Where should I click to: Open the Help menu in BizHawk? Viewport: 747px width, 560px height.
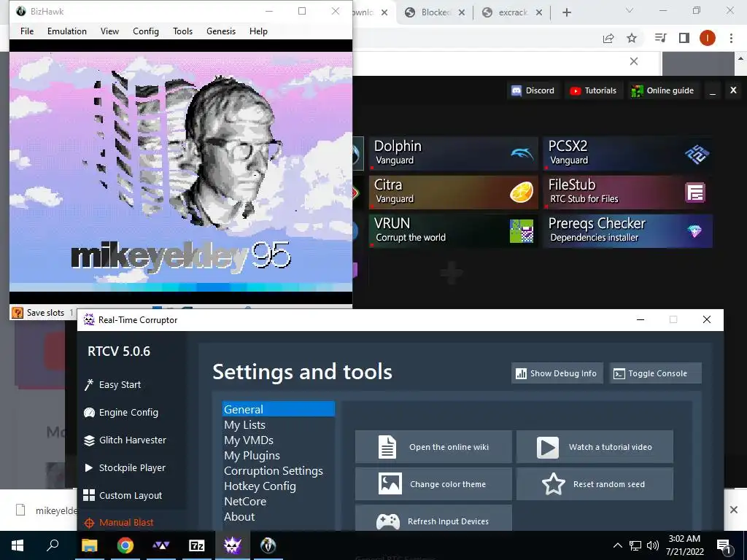coord(258,31)
